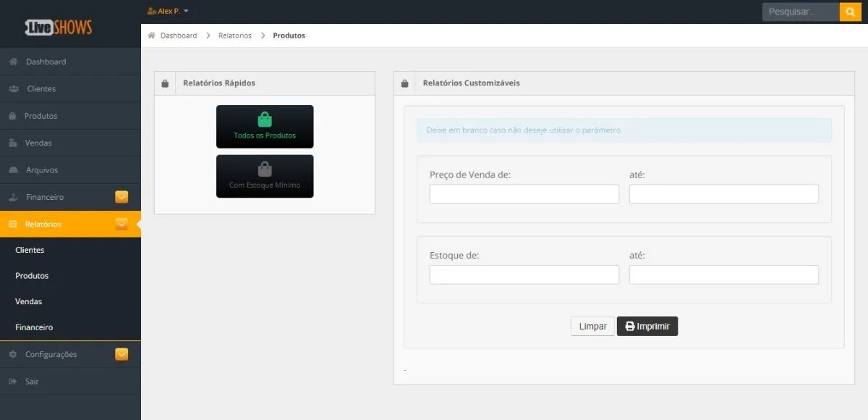Click the Arquivos icon in sidebar
This screenshot has width=868, height=420.
13,170
